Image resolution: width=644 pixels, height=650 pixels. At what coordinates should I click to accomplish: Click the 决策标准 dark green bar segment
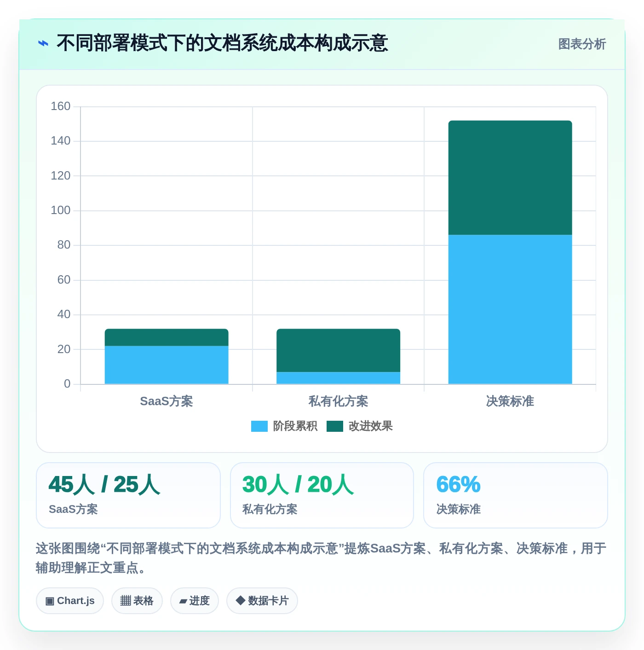510,178
